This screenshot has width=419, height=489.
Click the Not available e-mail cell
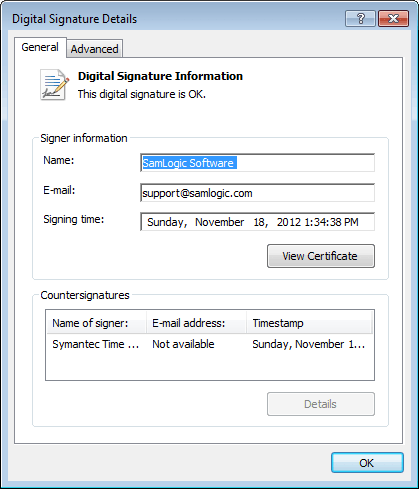(183, 344)
